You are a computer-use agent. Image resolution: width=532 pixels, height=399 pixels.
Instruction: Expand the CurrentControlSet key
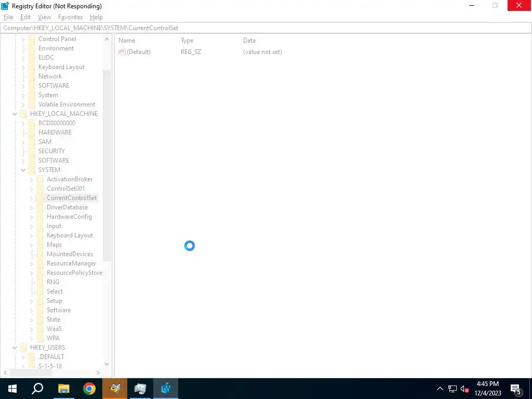(x=32, y=198)
